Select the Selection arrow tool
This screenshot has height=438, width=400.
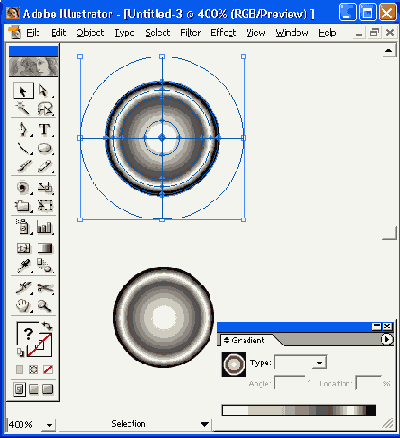pos(23,91)
